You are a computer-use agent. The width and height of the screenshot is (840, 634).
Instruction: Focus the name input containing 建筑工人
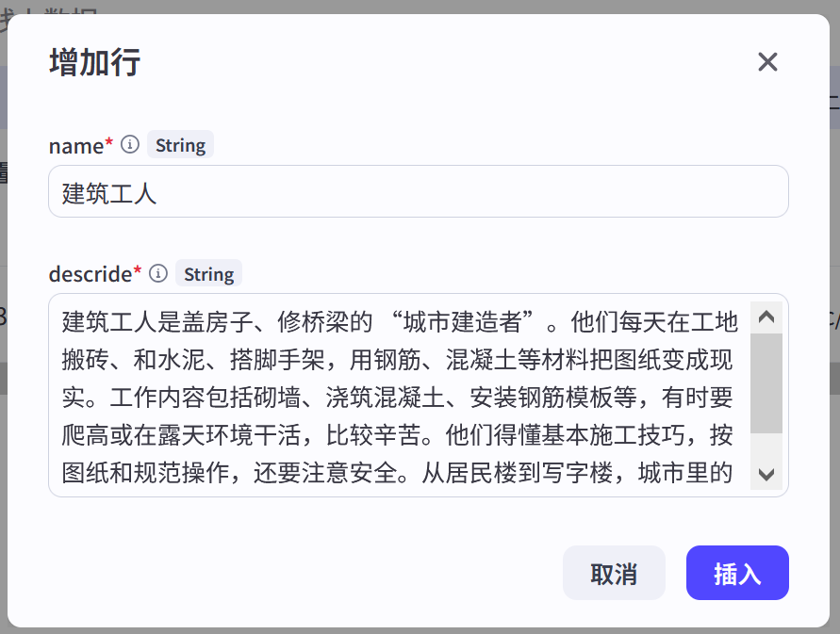[419, 191]
